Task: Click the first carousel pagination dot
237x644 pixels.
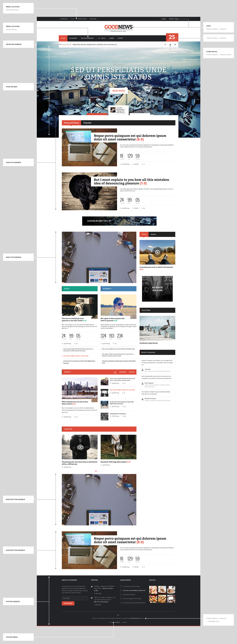Action: pos(96,471)
